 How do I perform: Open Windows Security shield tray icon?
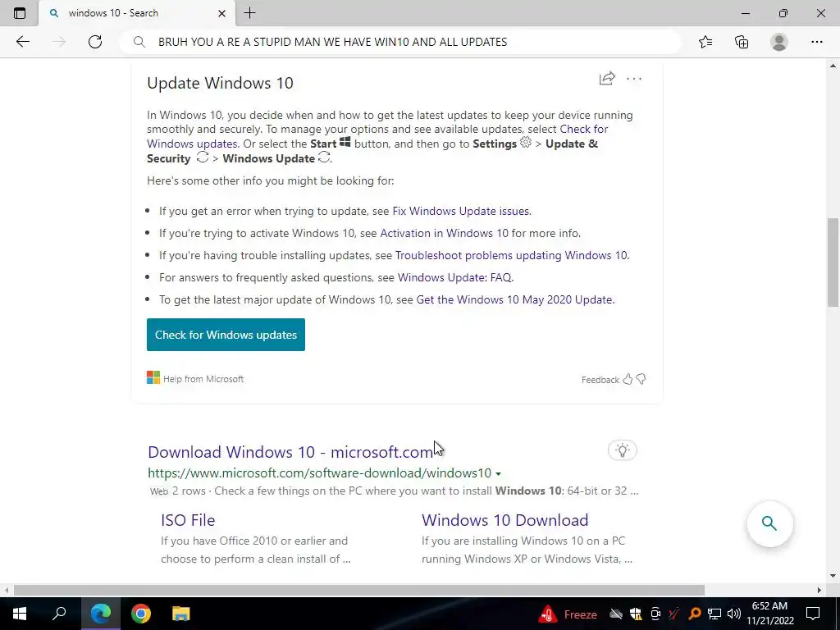[x=636, y=614]
